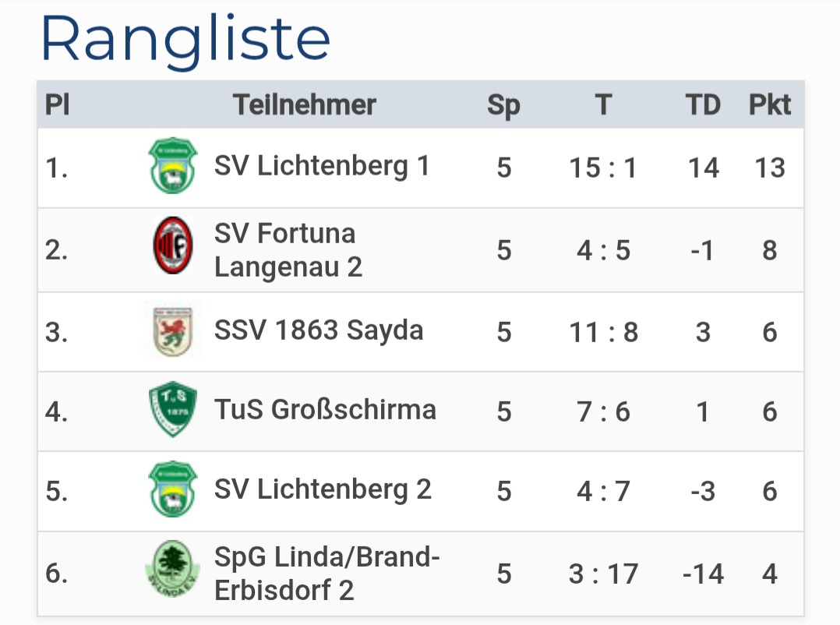Open SpG Linda/Brand-Erbisdorf 2 team page
Screen dimensions: 840x625
(x=326, y=574)
